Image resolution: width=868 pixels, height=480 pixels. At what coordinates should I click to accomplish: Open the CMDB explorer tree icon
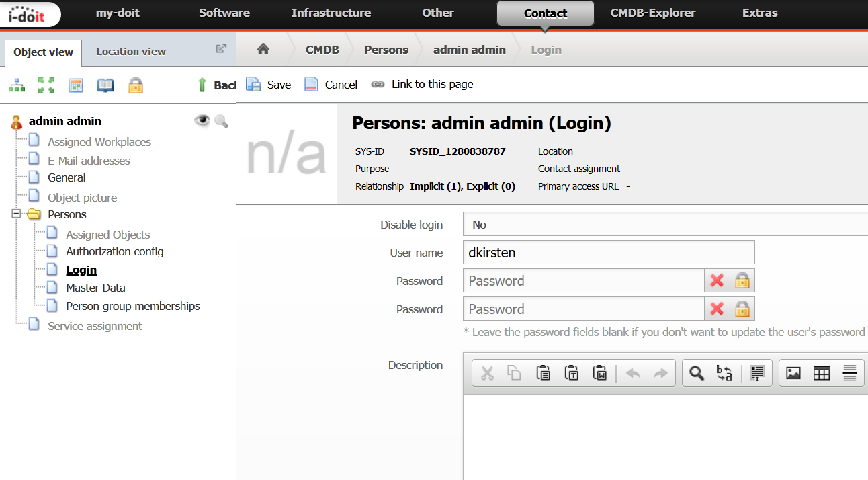[x=17, y=85]
